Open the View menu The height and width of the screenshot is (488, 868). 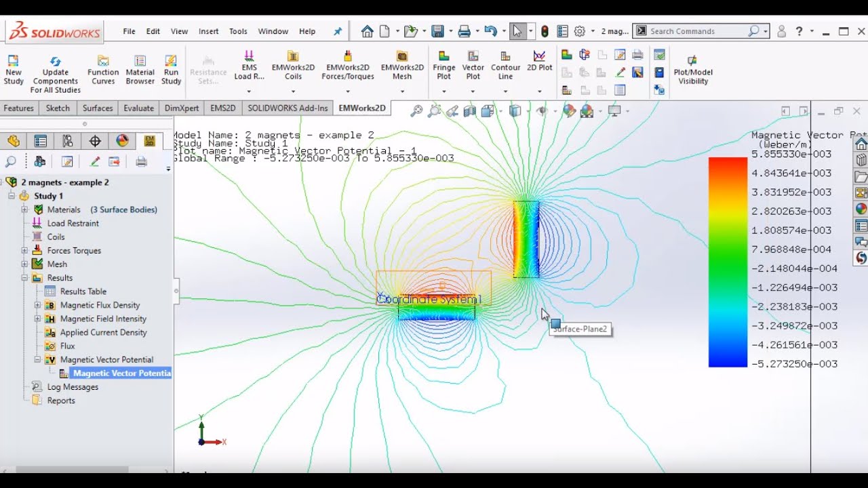[179, 31]
